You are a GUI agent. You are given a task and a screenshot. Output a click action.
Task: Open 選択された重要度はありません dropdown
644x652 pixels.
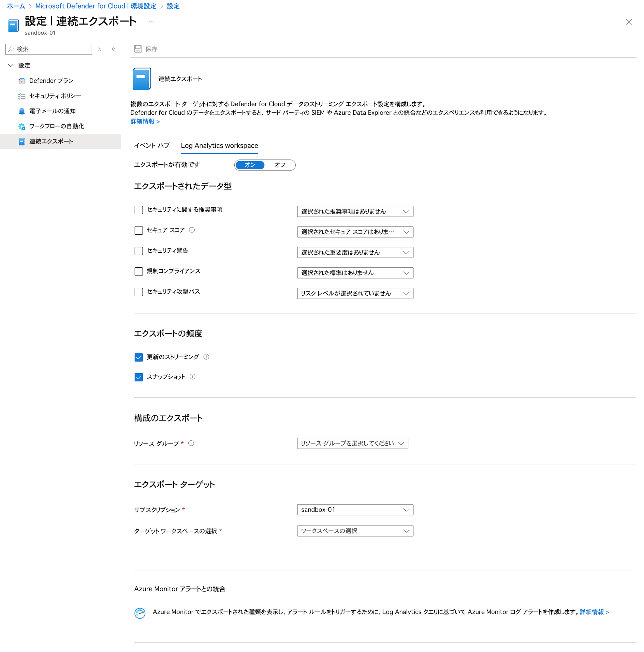pyautogui.click(x=355, y=253)
